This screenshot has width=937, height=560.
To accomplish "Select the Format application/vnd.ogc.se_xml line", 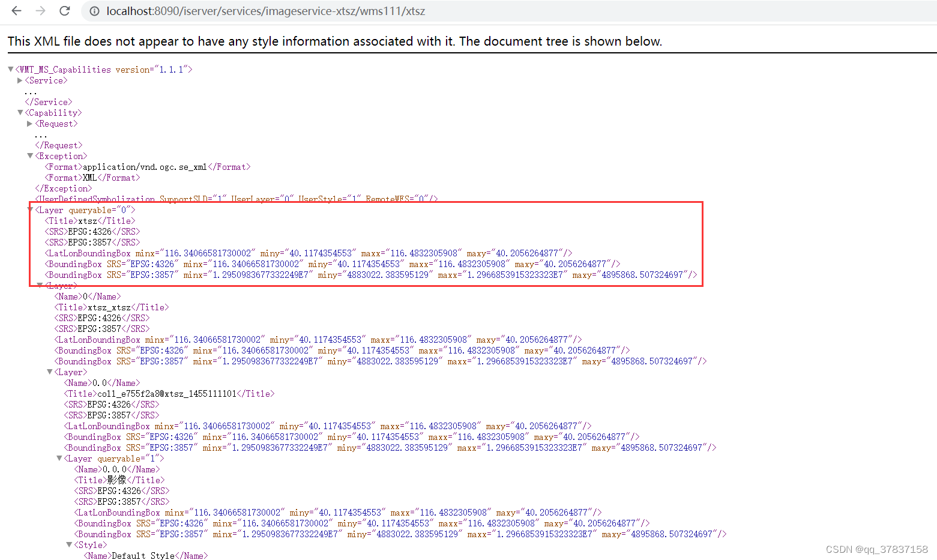I will coord(148,167).
